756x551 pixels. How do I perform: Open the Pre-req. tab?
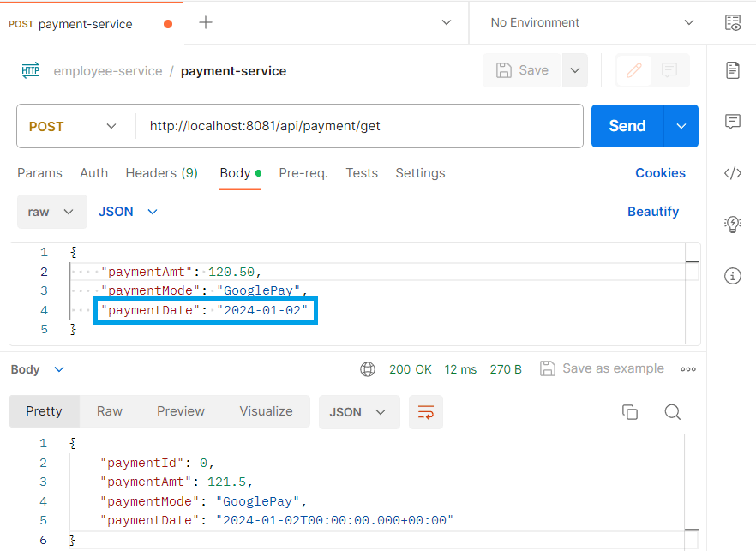point(303,173)
